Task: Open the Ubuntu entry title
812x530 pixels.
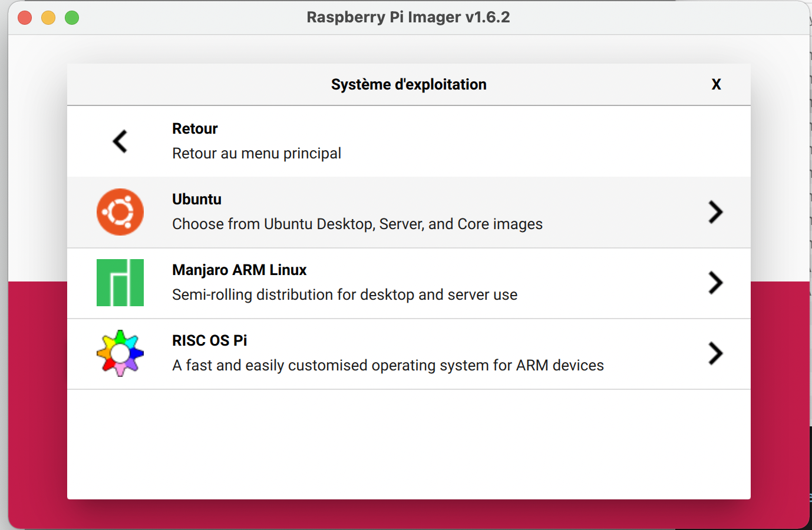Action: pyautogui.click(x=197, y=199)
